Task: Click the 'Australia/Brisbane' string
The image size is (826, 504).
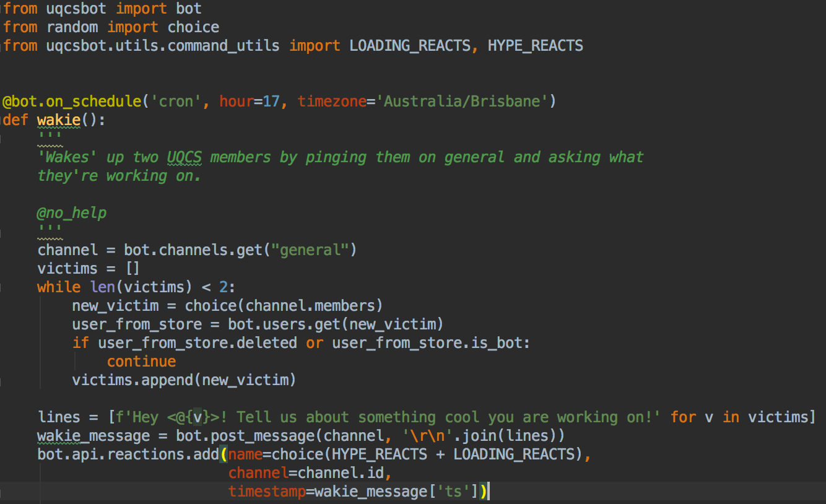Action: [462, 102]
